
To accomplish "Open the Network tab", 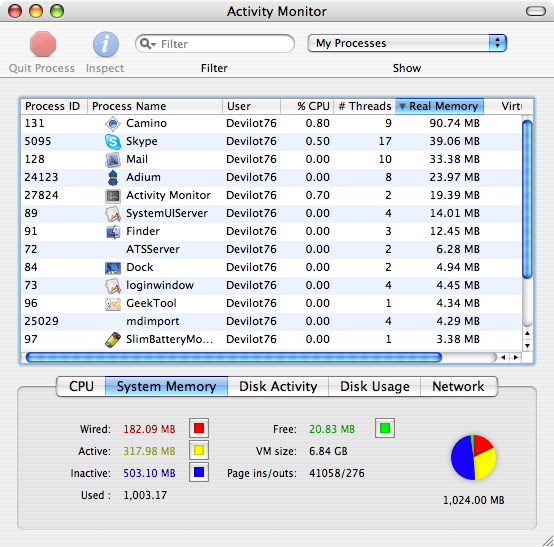I will 459,386.
